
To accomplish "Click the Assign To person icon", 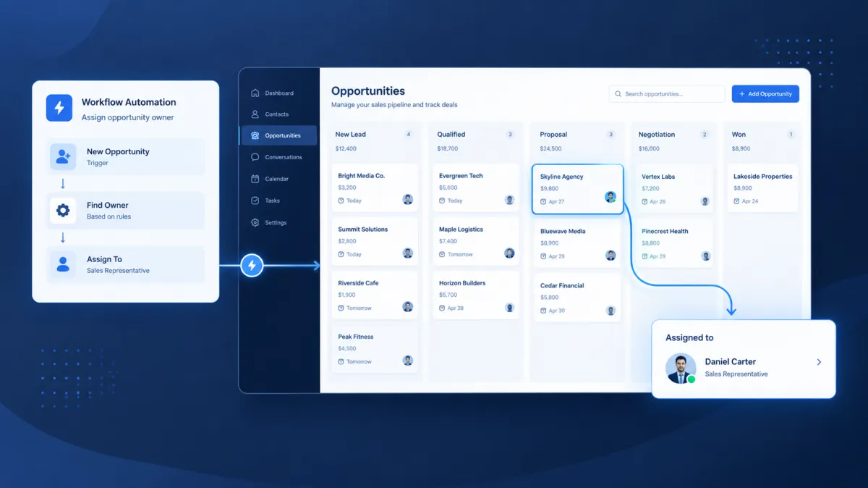I will [x=63, y=264].
